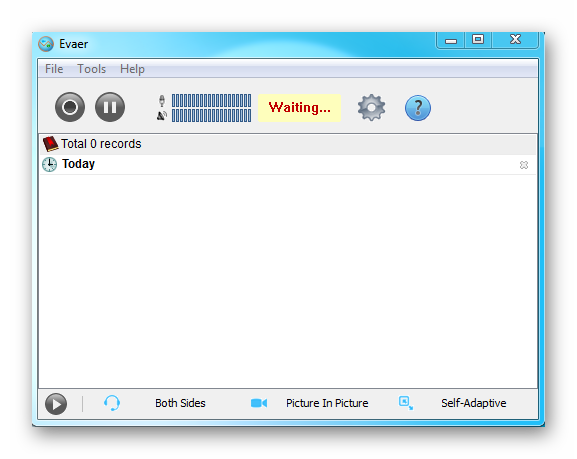
Task: Open the Both Sides audio option dropdown
Action: coord(180,403)
